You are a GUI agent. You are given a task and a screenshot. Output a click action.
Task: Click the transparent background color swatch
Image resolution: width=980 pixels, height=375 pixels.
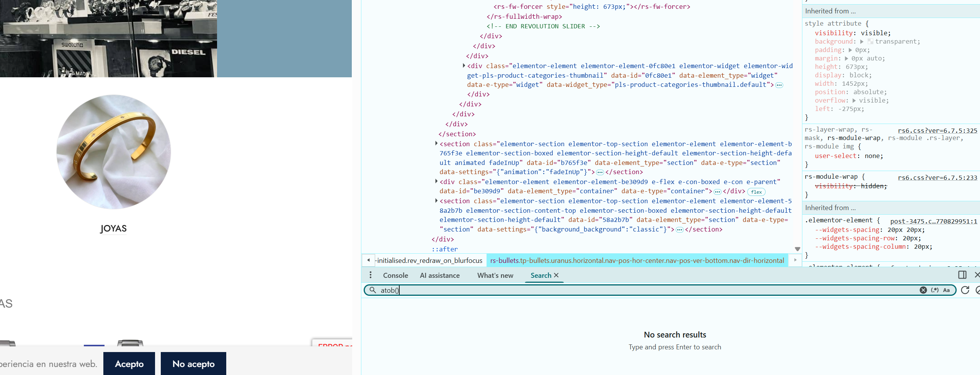tap(870, 42)
